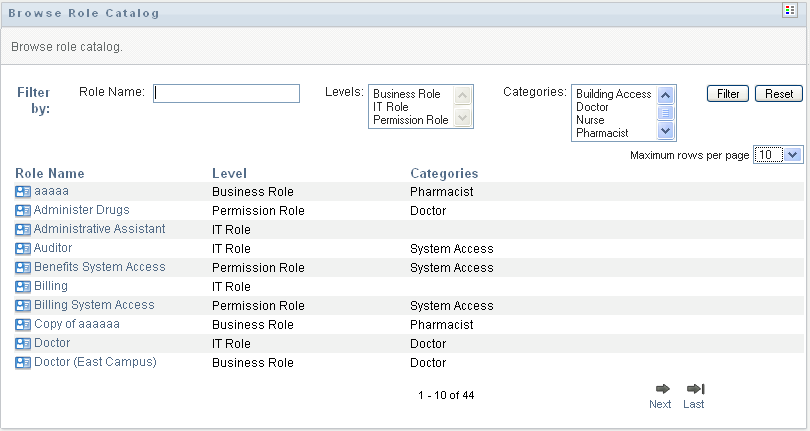Viewport: 810px width, 431px height.
Task: Click the role icon beside Administer Drugs
Action: click(x=23, y=211)
